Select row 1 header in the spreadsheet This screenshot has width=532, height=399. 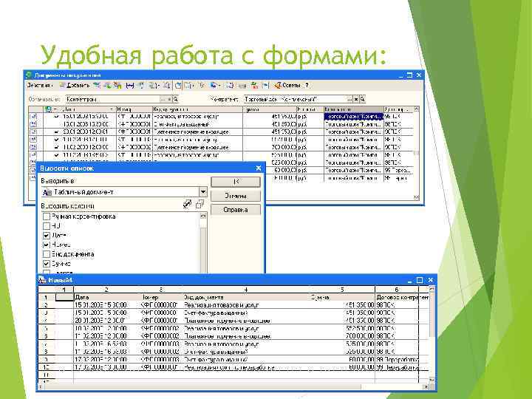tap(46, 297)
